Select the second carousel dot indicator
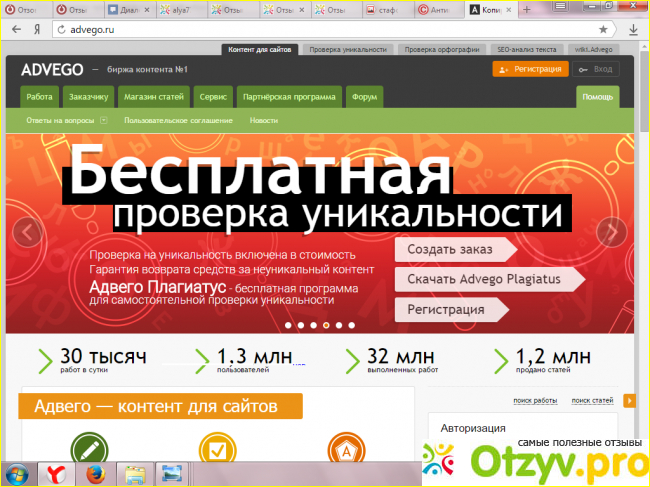This screenshot has width=650, height=487. tap(301, 325)
